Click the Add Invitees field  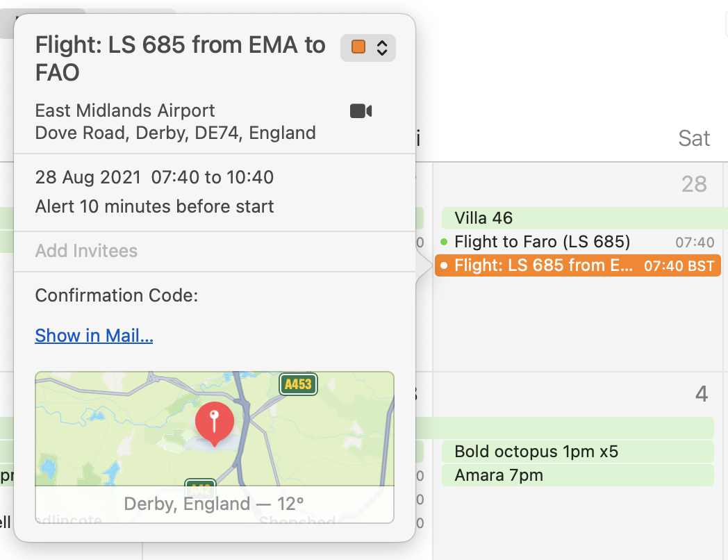pyautogui.click(x=215, y=251)
